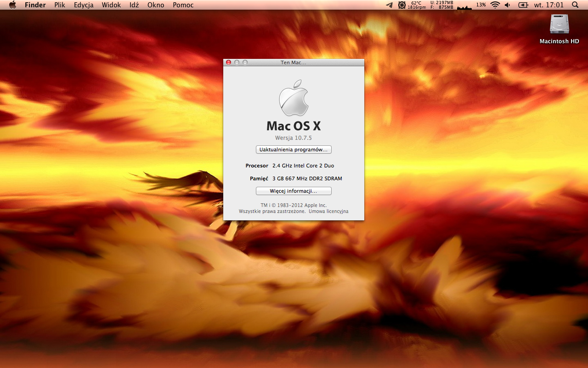Click Więcej informacji button
Screen dimensions: 588x368
(x=294, y=191)
